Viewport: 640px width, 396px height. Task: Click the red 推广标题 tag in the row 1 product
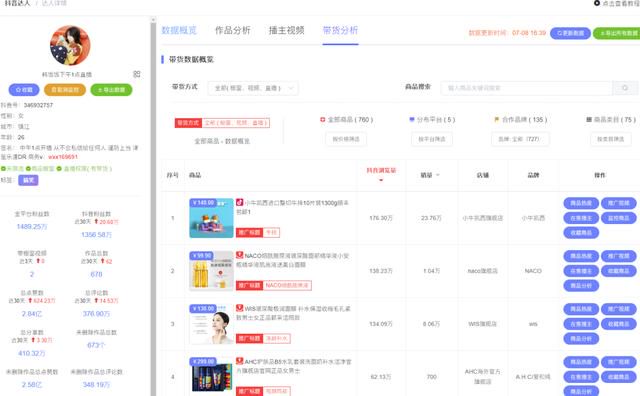(x=249, y=232)
